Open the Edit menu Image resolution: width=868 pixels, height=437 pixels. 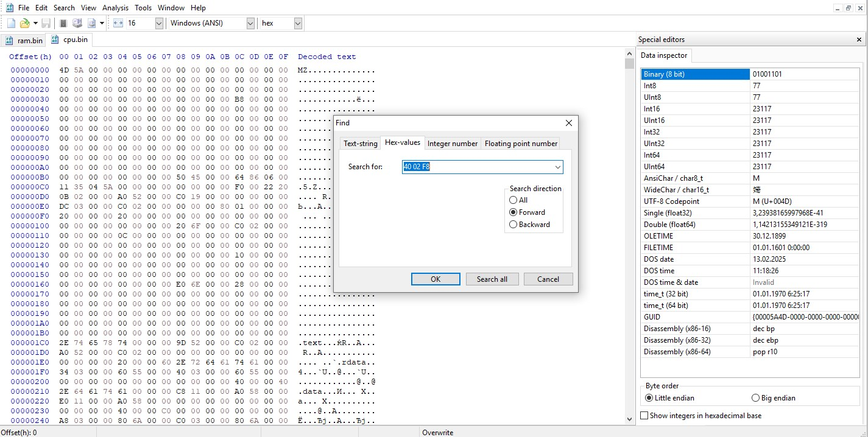(x=41, y=8)
